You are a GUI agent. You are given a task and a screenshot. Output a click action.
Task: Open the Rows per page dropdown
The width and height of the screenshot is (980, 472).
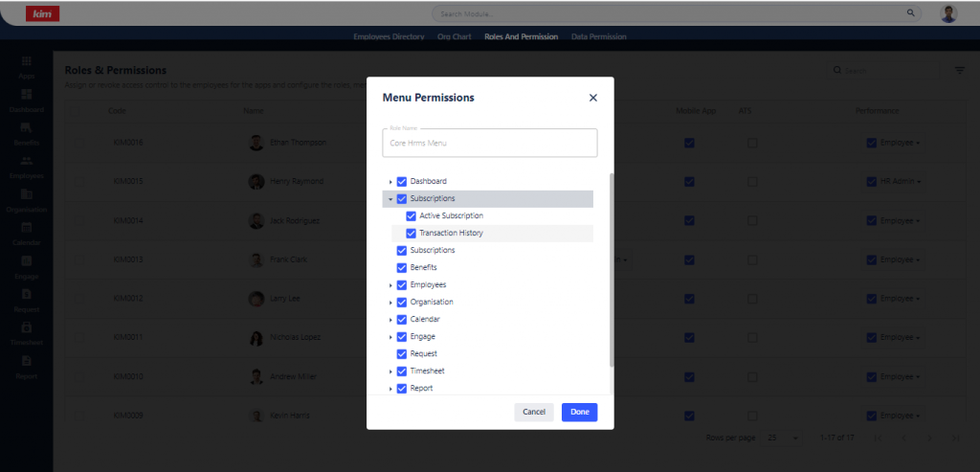point(782,438)
